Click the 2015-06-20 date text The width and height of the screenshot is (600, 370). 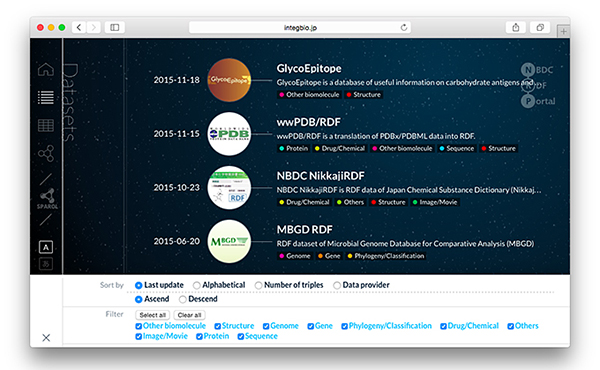tap(176, 241)
